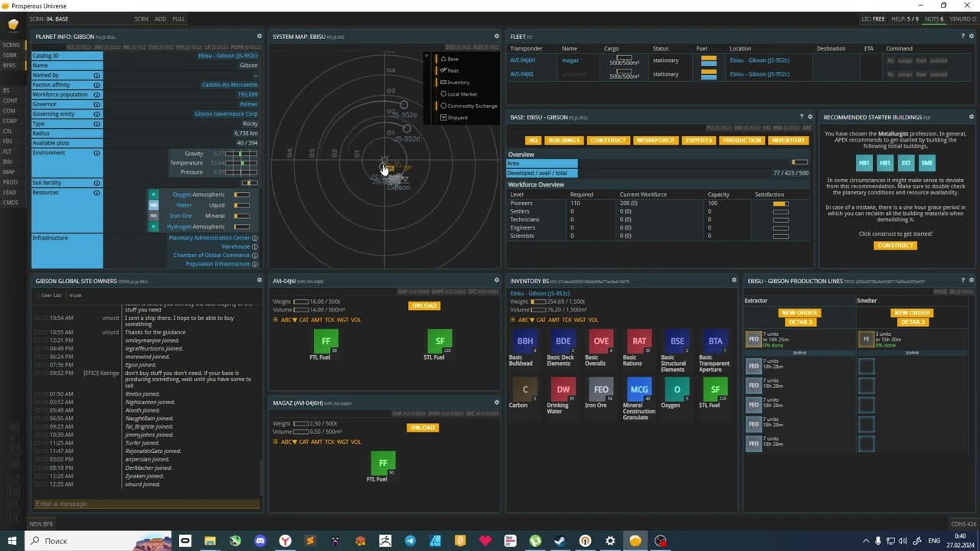980x551 pixels.
Task: Sort base inventory by ABC
Action: point(525,320)
